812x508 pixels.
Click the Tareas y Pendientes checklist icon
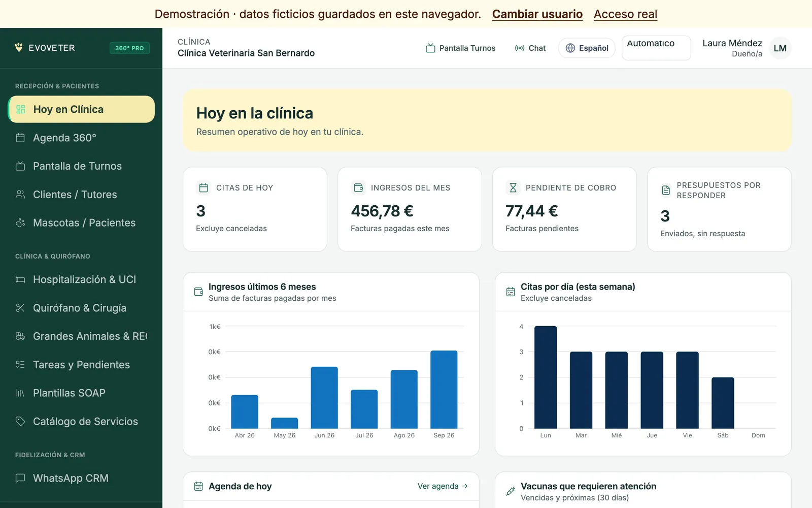[20, 365]
